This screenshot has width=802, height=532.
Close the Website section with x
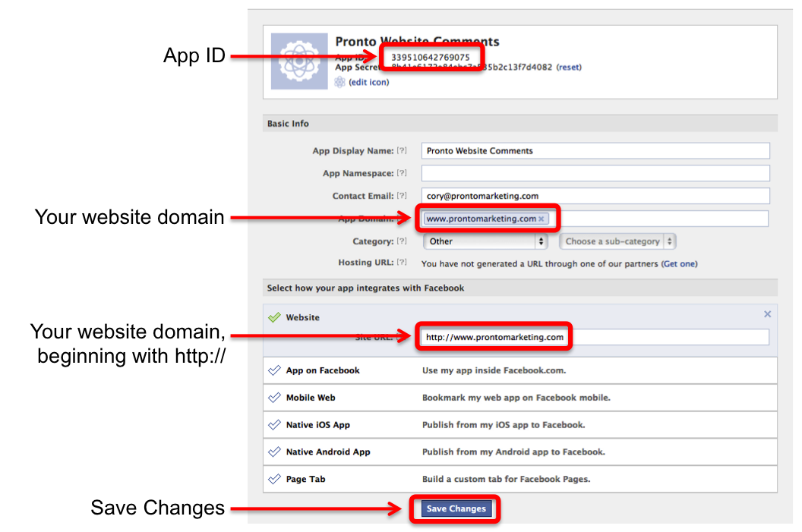click(767, 313)
